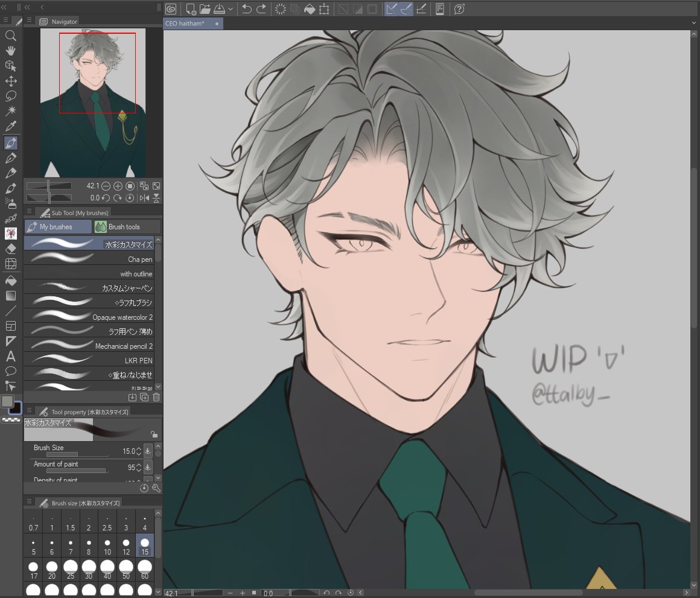The width and height of the screenshot is (700, 598).
Task: Toggle Snap to Special Ruler
Action: (x=406, y=9)
